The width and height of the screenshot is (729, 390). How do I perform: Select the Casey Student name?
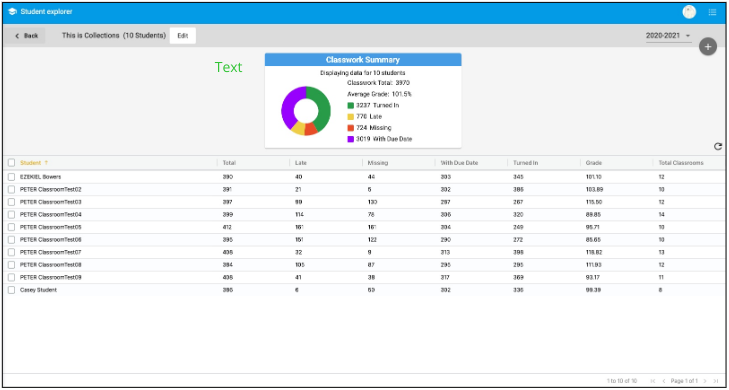pos(39,290)
